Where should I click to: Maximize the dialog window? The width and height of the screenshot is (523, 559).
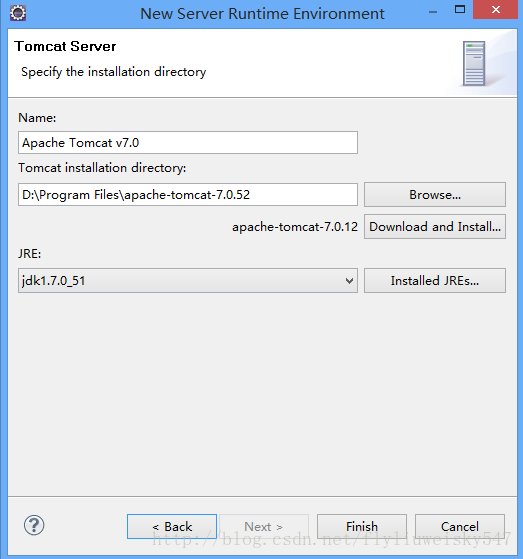point(460,10)
